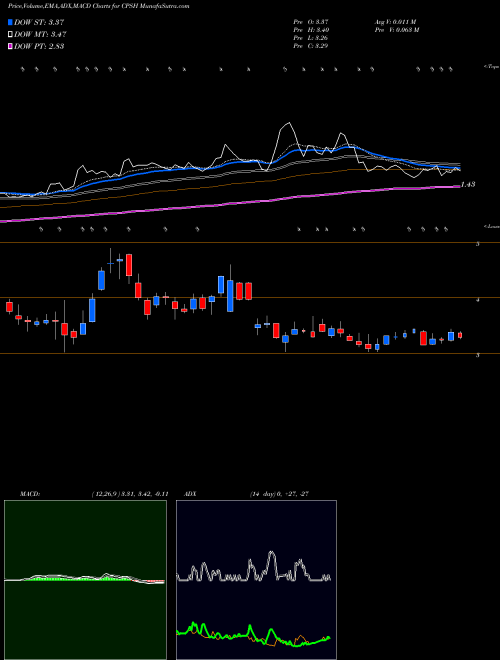
Task: Open the dark blue ADX indicator chart
Action: 256,580
